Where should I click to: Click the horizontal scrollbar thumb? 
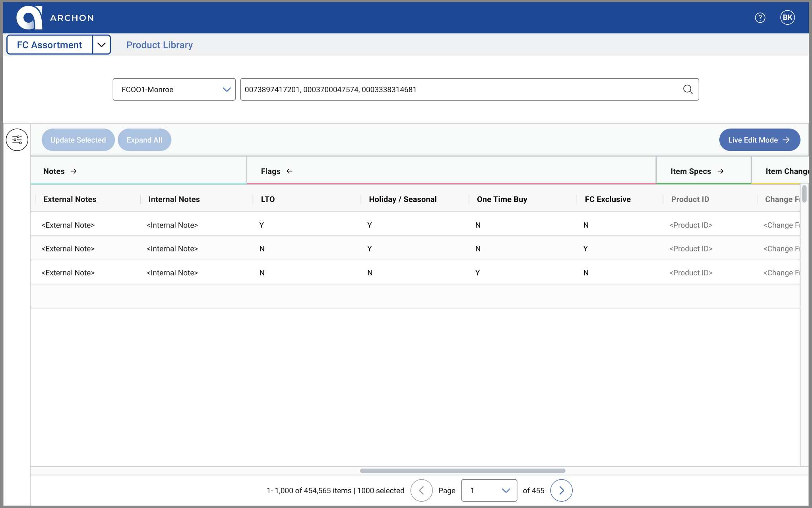[x=462, y=471]
